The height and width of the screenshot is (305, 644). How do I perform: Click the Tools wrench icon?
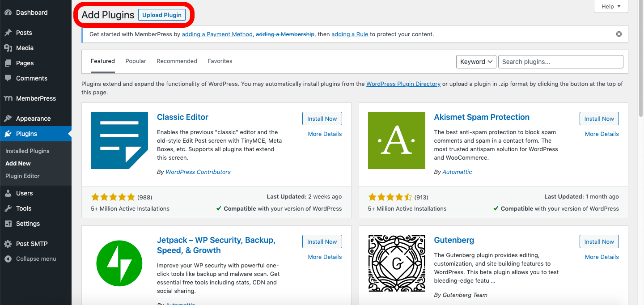[8, 208]
